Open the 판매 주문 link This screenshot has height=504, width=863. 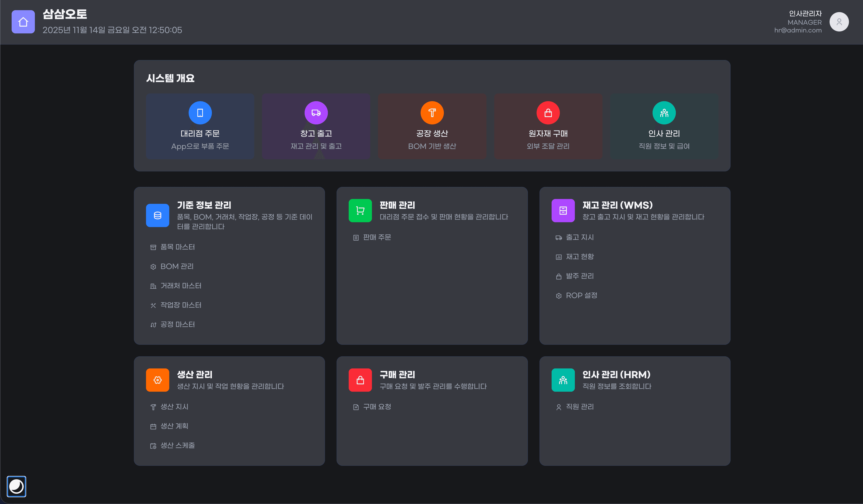point(377,237)
